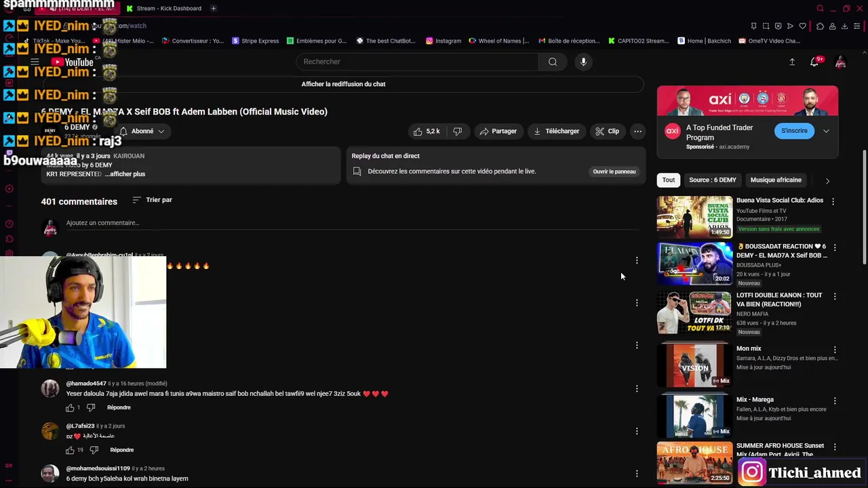Open options for Mix - Marega

coord(835,401)
